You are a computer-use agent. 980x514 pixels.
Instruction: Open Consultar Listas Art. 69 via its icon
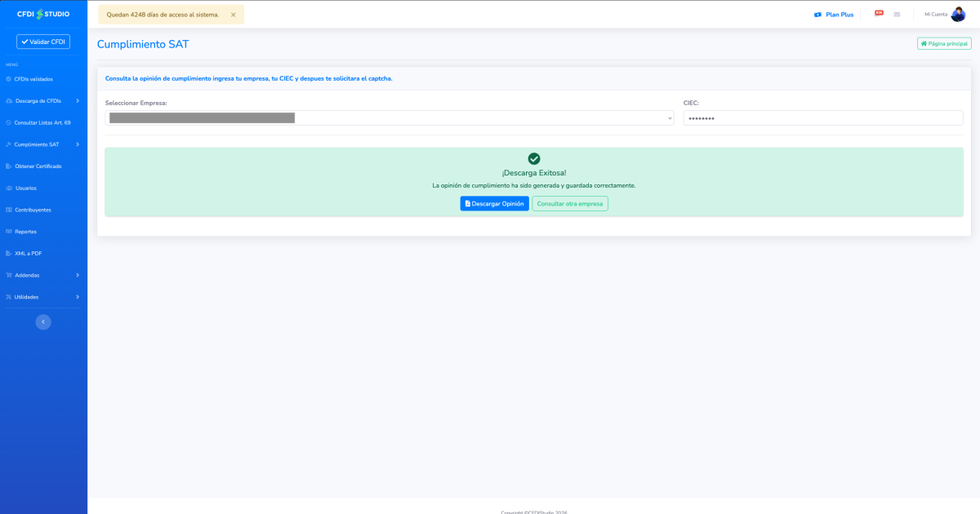[8, 122]
